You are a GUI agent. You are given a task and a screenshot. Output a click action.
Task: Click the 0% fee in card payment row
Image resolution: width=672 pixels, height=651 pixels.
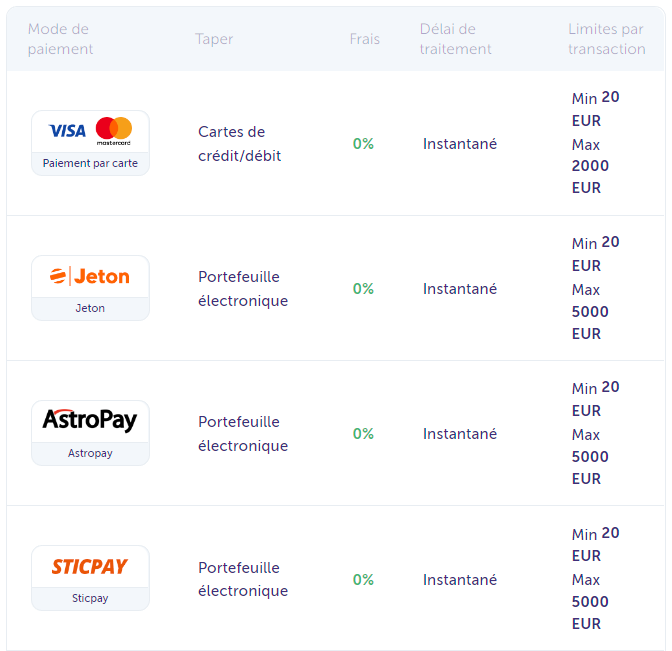coord(363,144)
